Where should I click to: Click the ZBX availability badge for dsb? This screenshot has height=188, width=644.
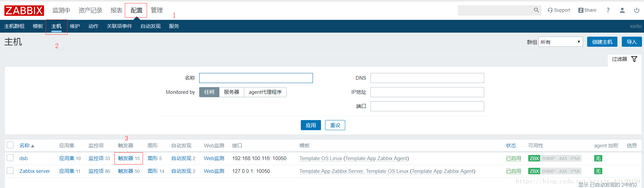point(534,158)
